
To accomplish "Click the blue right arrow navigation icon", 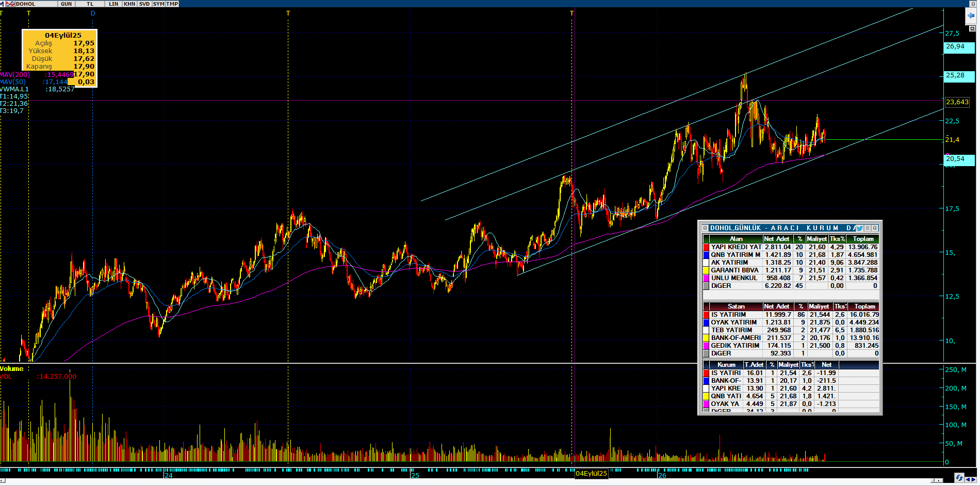I will tap(974, 479).
